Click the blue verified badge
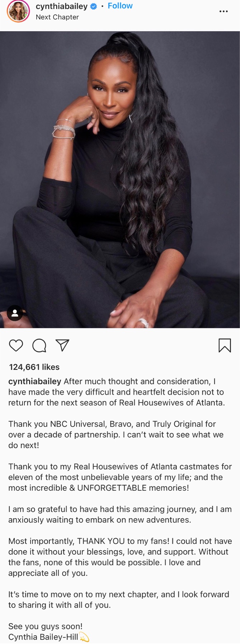Image resolution: width=240 pixels, height=644 pixels. pos(94,6)
